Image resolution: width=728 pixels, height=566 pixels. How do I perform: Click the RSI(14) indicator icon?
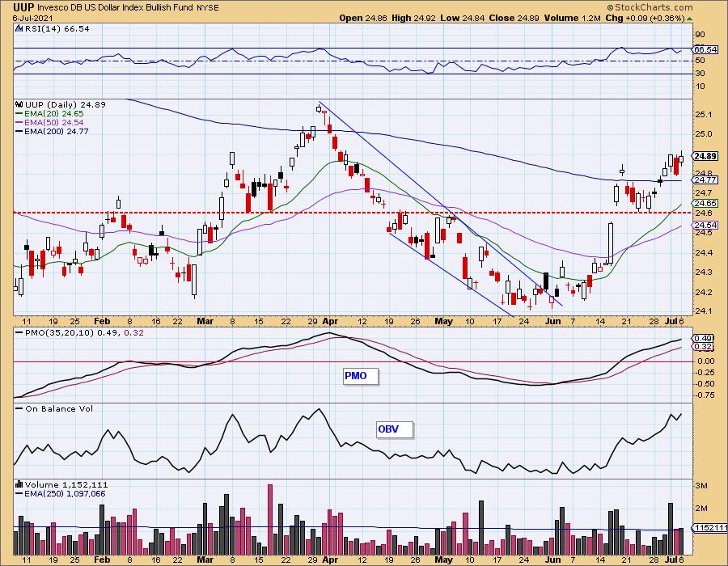pyautogui.click(x=19, y=29)
